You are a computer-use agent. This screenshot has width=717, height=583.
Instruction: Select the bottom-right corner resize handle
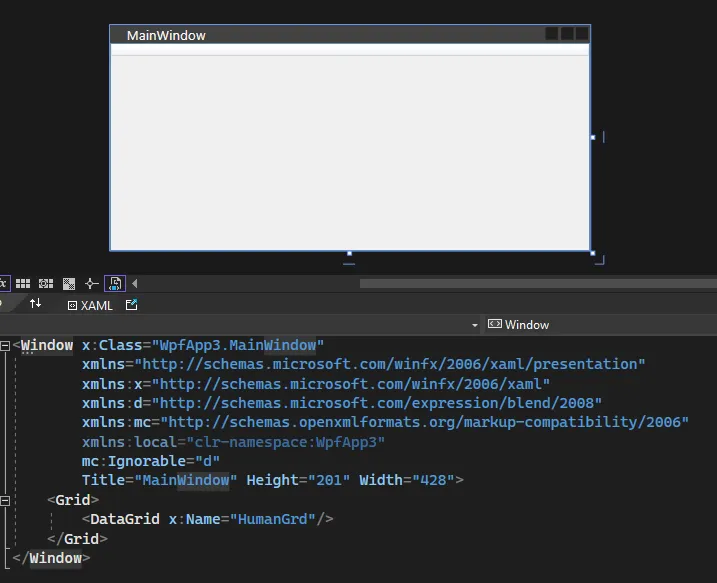point(593,253)
